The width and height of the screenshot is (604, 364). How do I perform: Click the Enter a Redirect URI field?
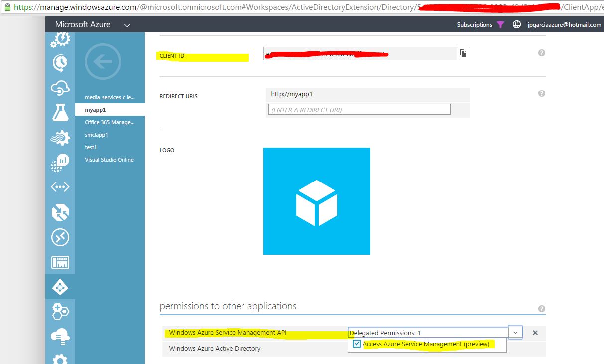coord(359,110)
